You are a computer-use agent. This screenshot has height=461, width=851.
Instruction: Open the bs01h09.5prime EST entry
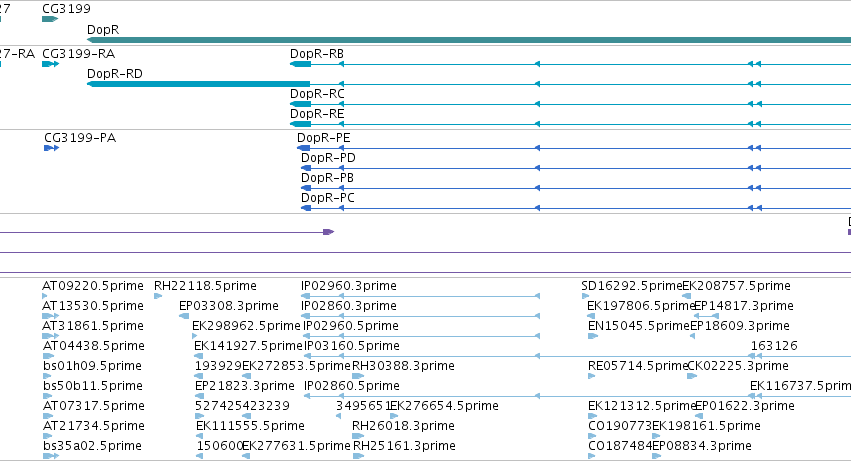[x=92, y=366]
